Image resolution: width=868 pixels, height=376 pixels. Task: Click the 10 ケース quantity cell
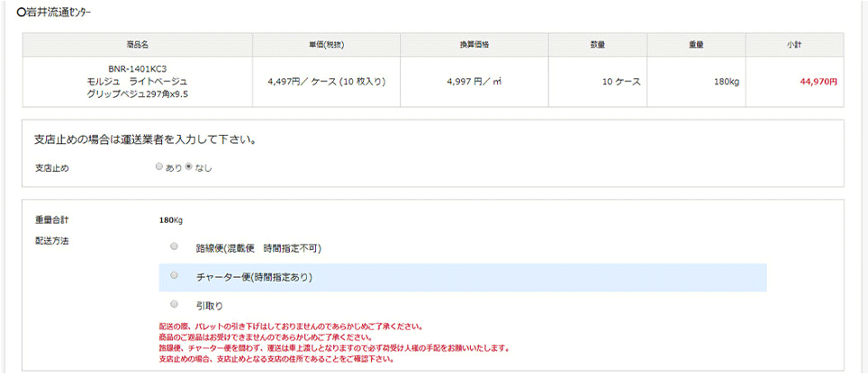pyautogui.click(x=621, y=81)
